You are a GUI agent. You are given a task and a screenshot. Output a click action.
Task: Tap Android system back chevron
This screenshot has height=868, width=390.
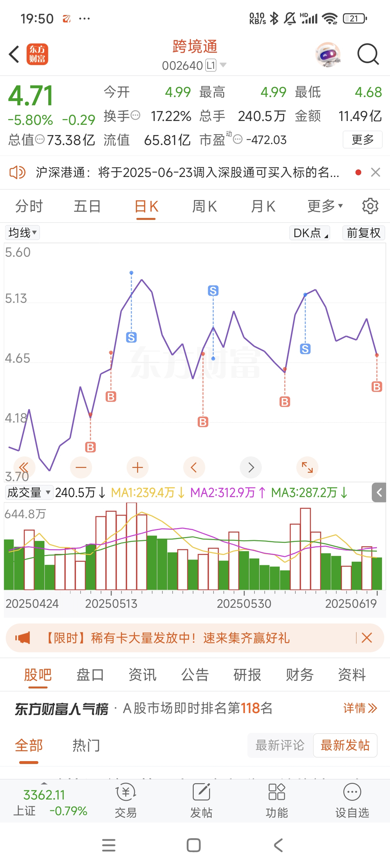(x=278, y=845)
